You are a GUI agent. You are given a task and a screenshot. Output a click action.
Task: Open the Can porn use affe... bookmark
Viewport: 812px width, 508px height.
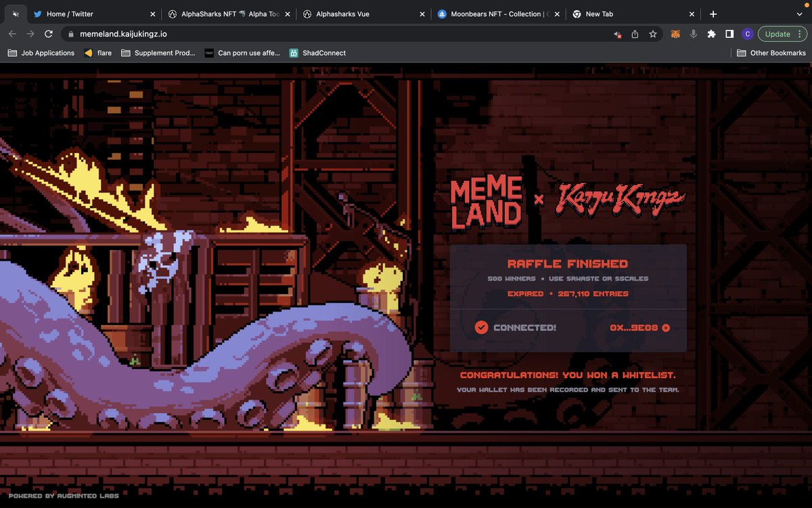pos(242,53)
